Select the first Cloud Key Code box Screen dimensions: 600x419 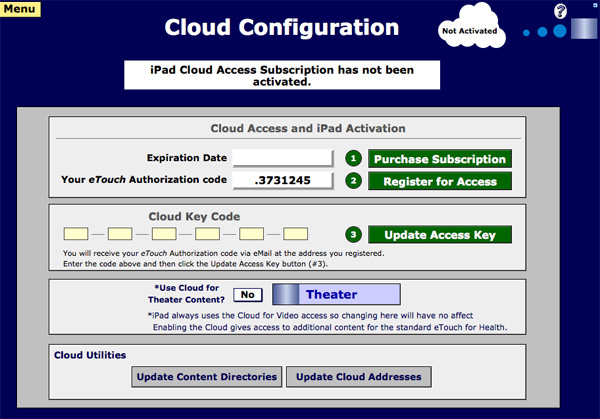[76, 234]
